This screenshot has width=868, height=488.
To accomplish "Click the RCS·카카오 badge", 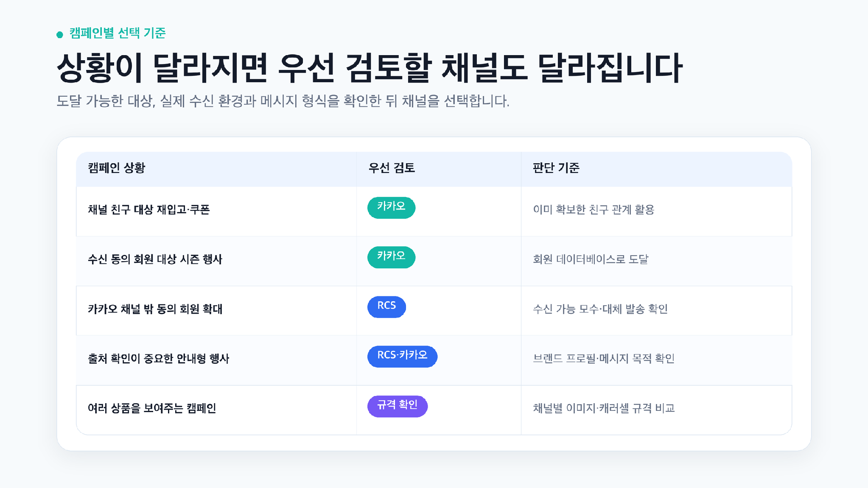I will coord(402,357).
